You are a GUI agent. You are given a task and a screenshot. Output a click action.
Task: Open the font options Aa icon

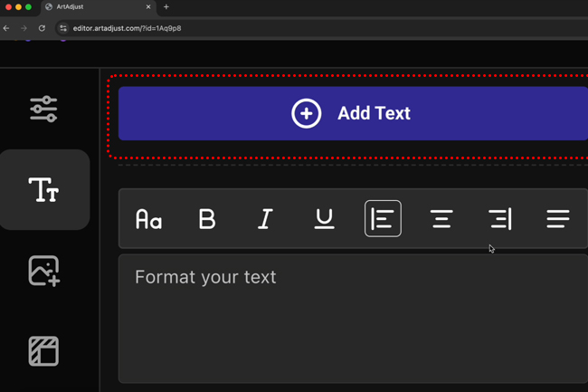pos(148,219)
